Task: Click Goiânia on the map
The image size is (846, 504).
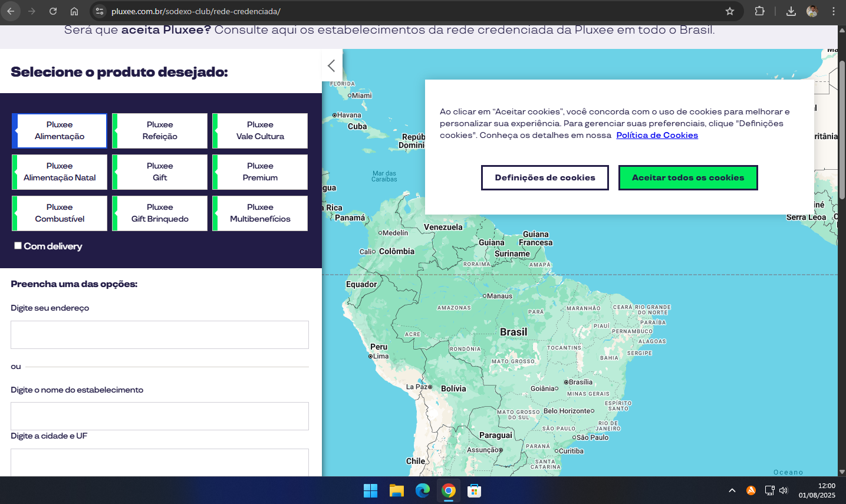Action: click(545, 388)
